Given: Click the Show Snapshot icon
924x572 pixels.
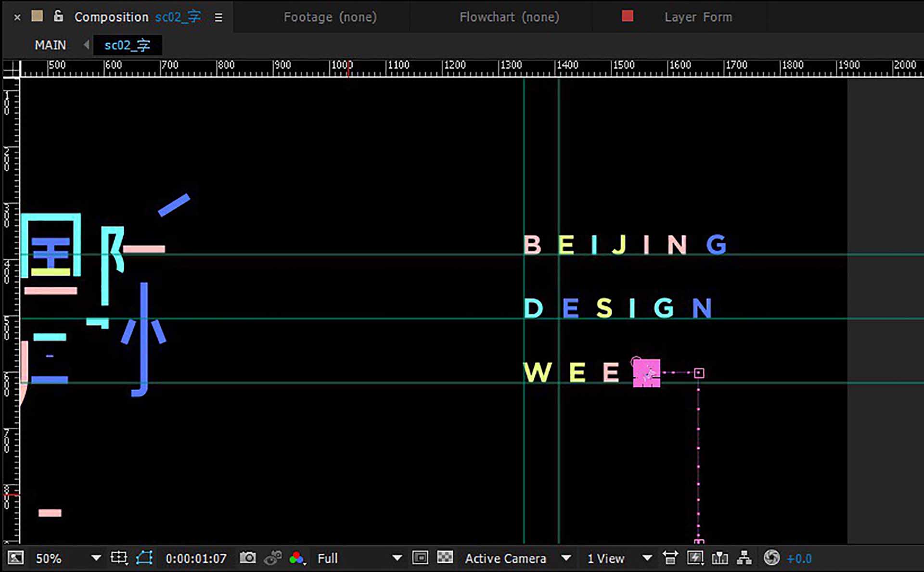Looking at the screenshot, I should click(x=273, y=558).
